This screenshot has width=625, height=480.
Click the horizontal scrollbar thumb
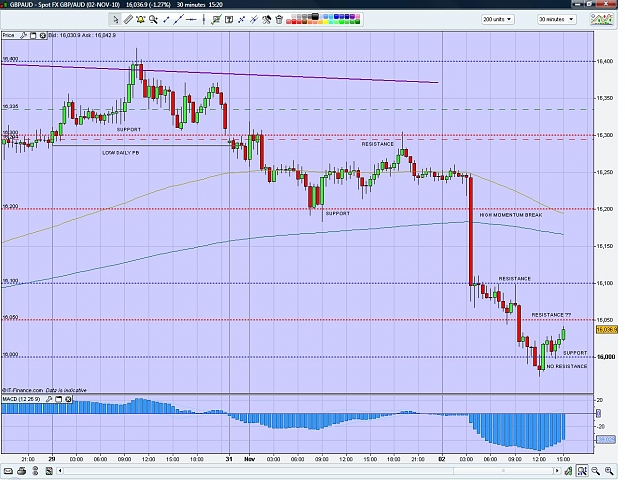pos(503,471)
